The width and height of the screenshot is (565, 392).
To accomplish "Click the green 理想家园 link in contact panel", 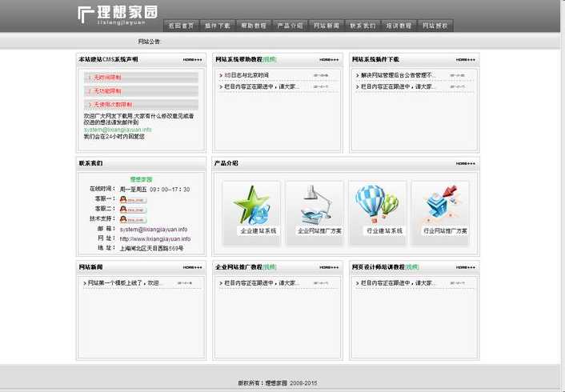I will point(141,179).
